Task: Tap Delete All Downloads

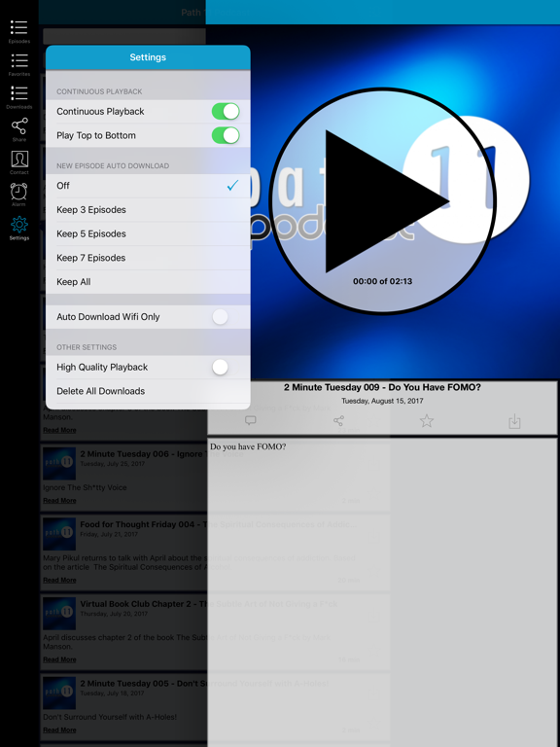Action: coord(148,391)
